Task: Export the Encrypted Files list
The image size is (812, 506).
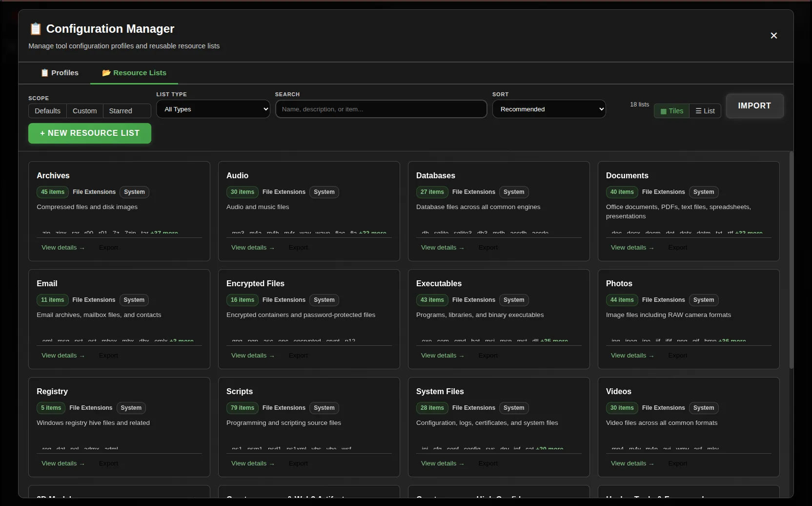Action: 298,356
